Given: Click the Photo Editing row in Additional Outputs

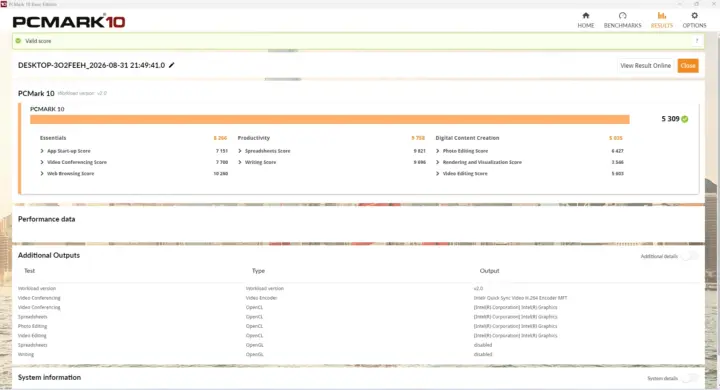Looking at the screenshot, I should [358, 326].
